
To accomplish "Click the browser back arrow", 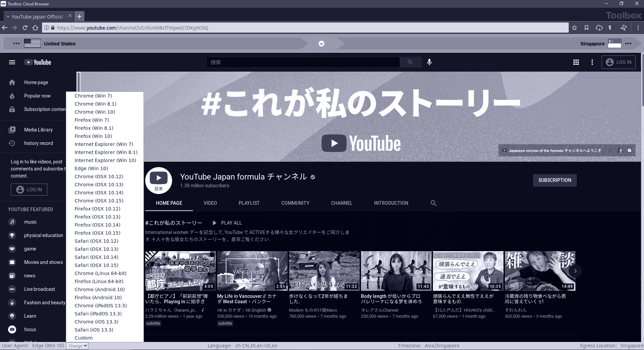I will [5, 28].
